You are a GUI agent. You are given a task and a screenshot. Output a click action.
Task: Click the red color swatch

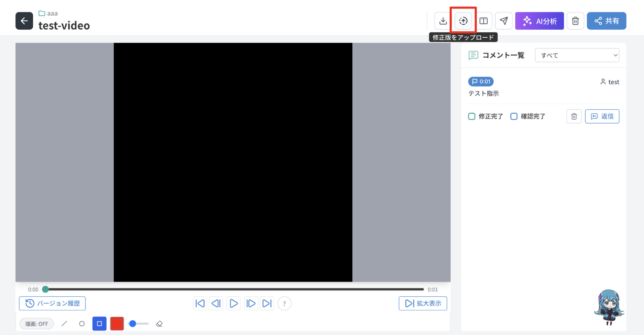point(117,324)
